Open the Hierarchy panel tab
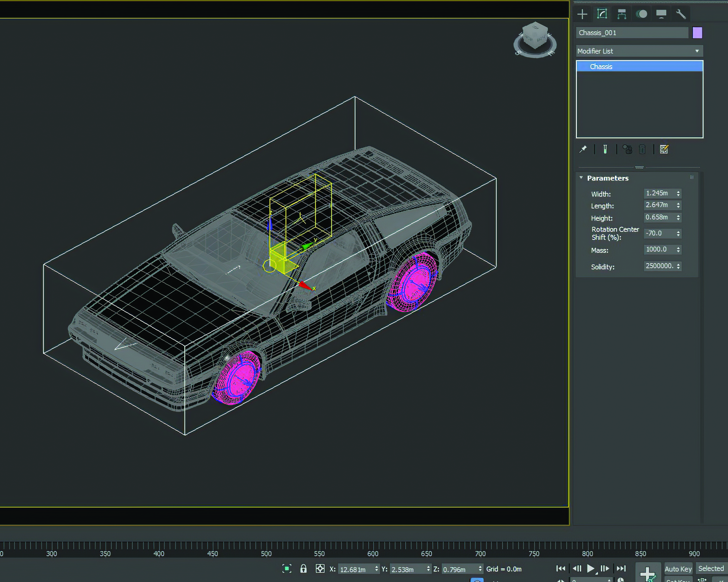The width and height of the screenshot is (728, 582). (622, 14)
